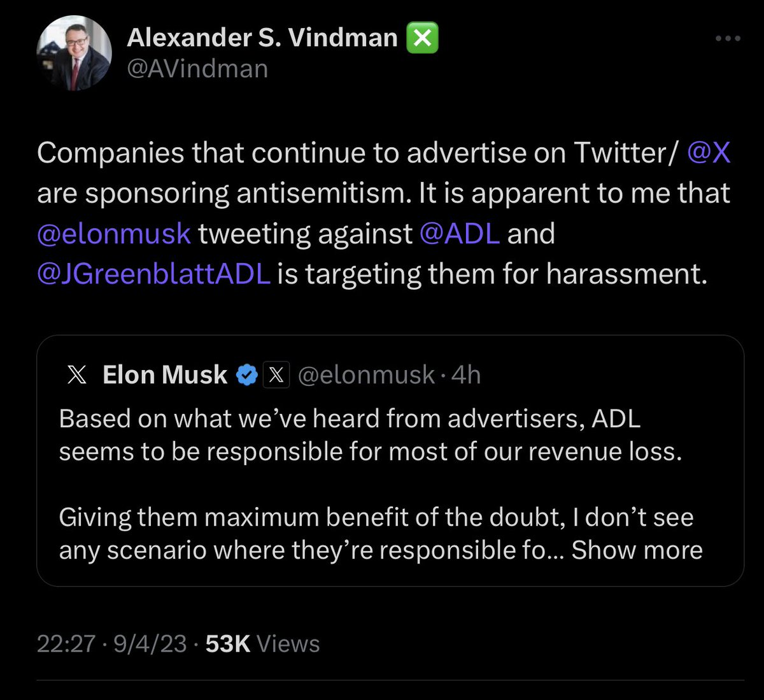Click the X logo avatar in quoted tweet
This screenshot has height=700, width=764.
point(77,375)
